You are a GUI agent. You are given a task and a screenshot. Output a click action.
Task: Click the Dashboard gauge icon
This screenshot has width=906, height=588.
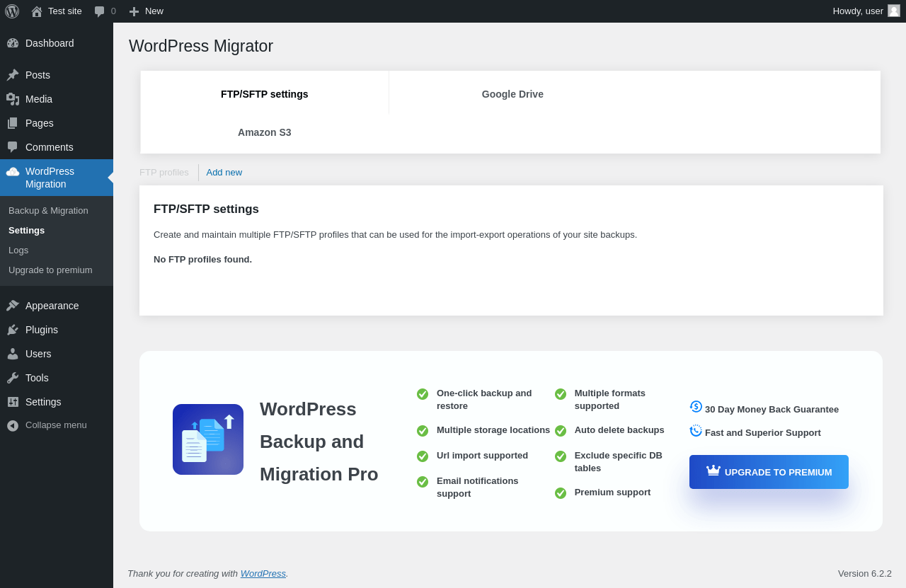13,43
